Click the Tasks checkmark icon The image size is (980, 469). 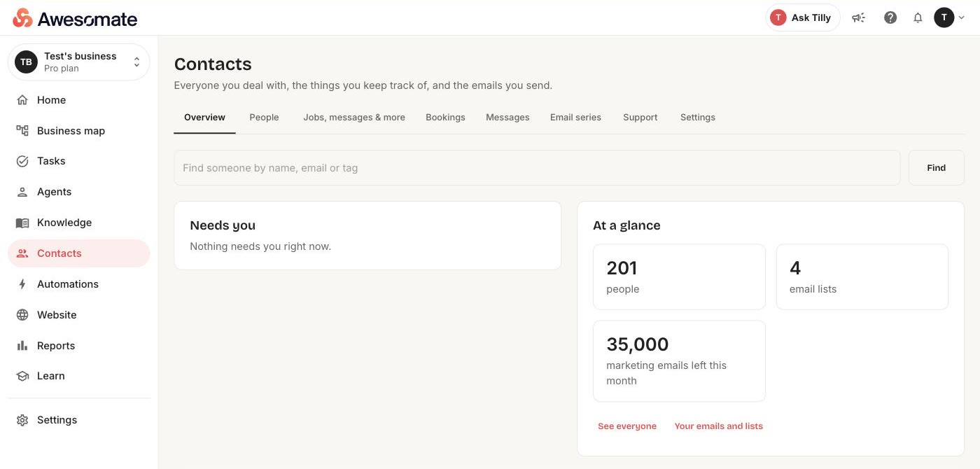pyautogui.click(x=22, y=161)
